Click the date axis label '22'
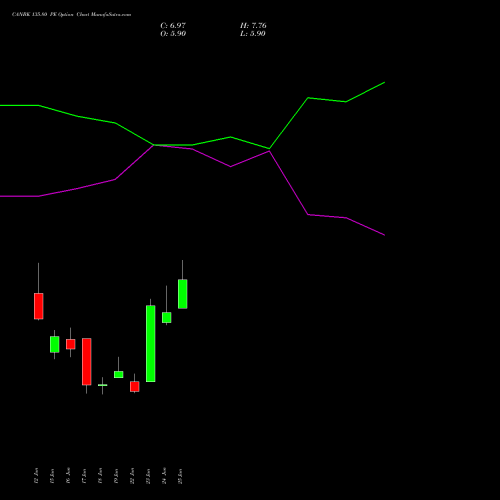Viewport: 500px width, 500px height. 132,476
